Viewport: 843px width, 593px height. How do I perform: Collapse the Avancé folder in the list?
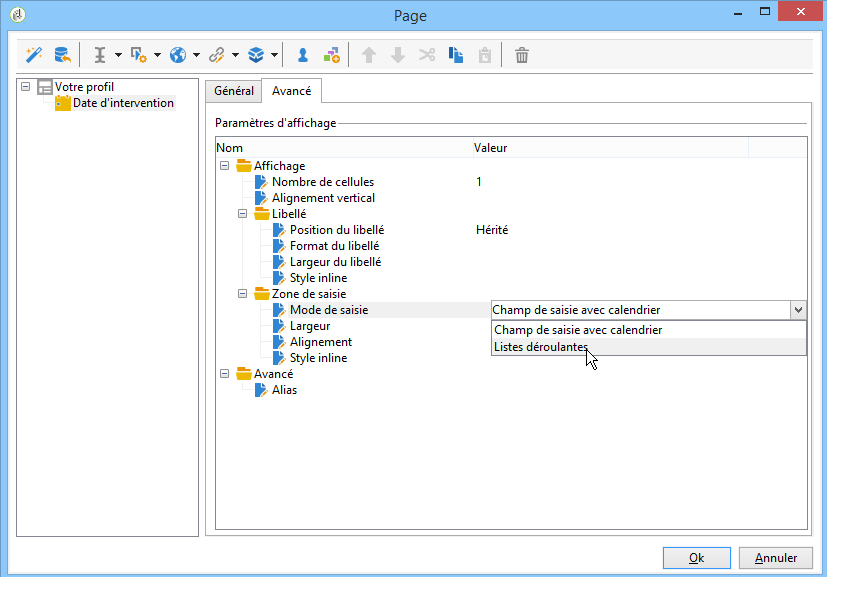[225, 374]
